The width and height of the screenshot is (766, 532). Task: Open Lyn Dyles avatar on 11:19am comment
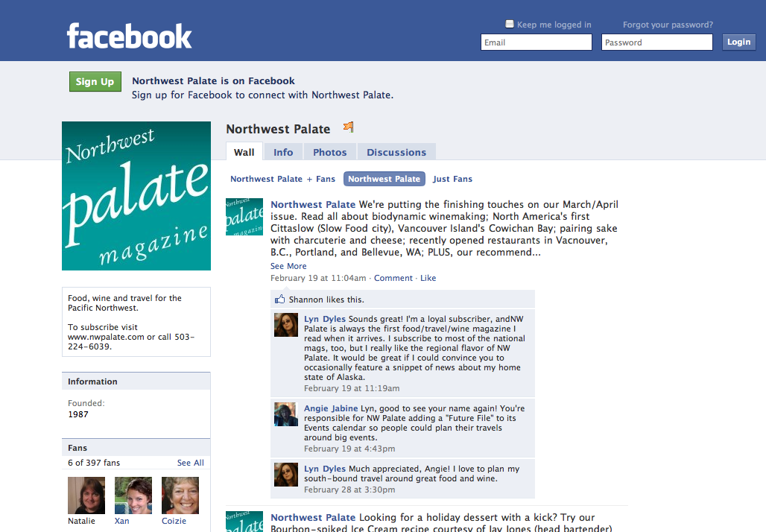[x=286, y=325]
